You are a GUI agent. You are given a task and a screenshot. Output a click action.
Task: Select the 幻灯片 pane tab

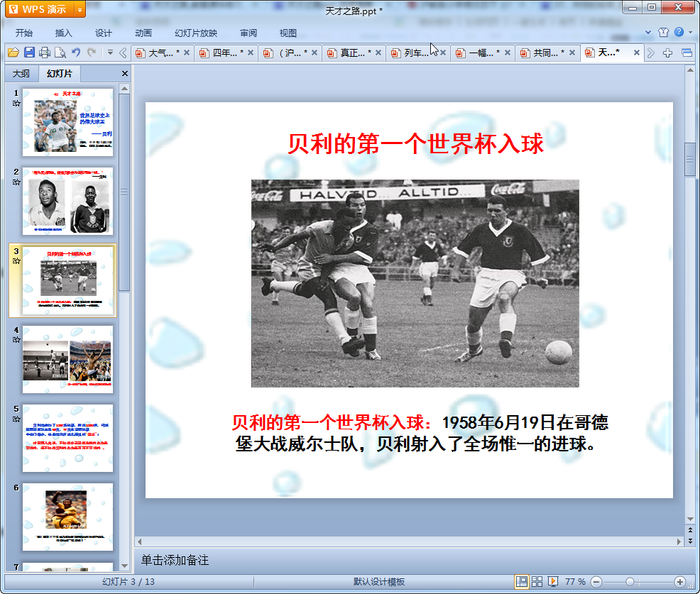point(60,74)
